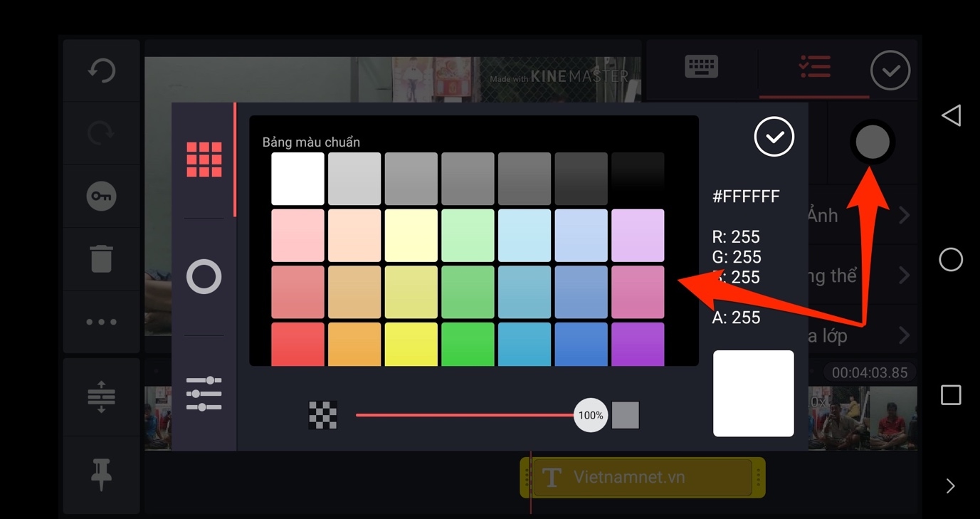The image size is (980, 519).
Task: Expand the Ảnh option chevron
Action: 904,215
